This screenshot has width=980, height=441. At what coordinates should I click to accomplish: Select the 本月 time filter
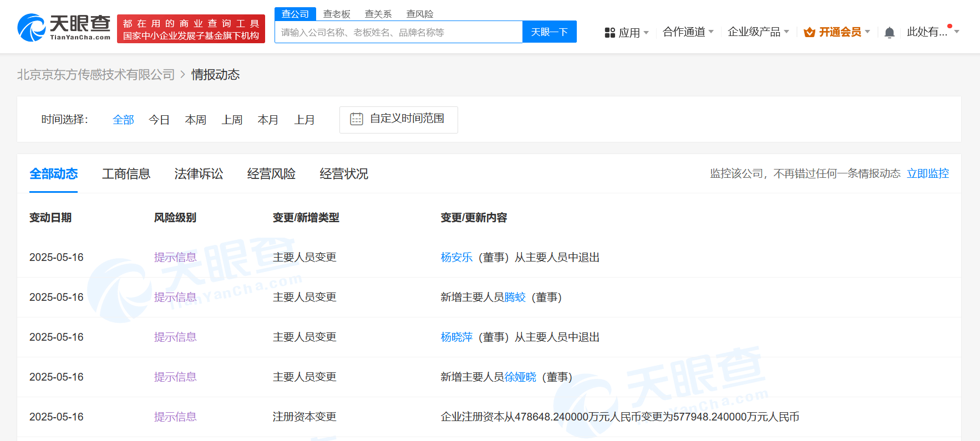tap(268, 120)
